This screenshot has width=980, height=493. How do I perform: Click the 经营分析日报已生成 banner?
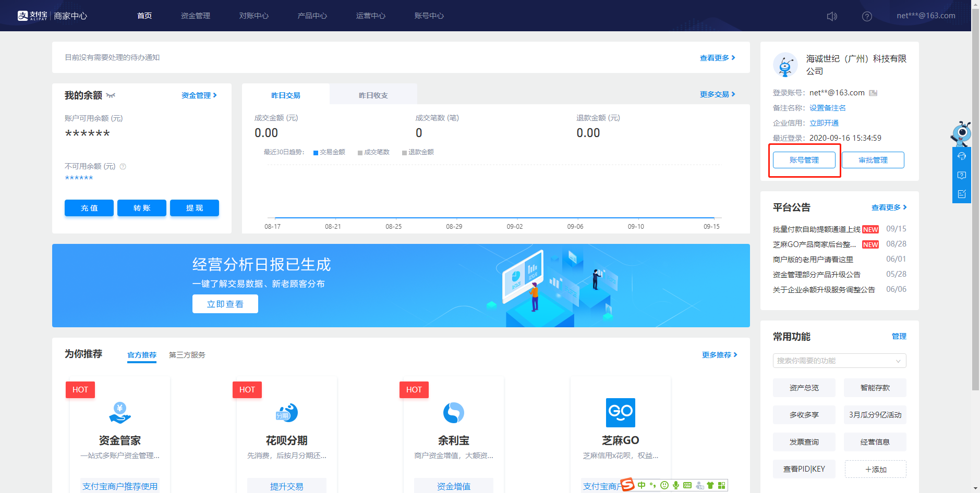click(401, 286)
